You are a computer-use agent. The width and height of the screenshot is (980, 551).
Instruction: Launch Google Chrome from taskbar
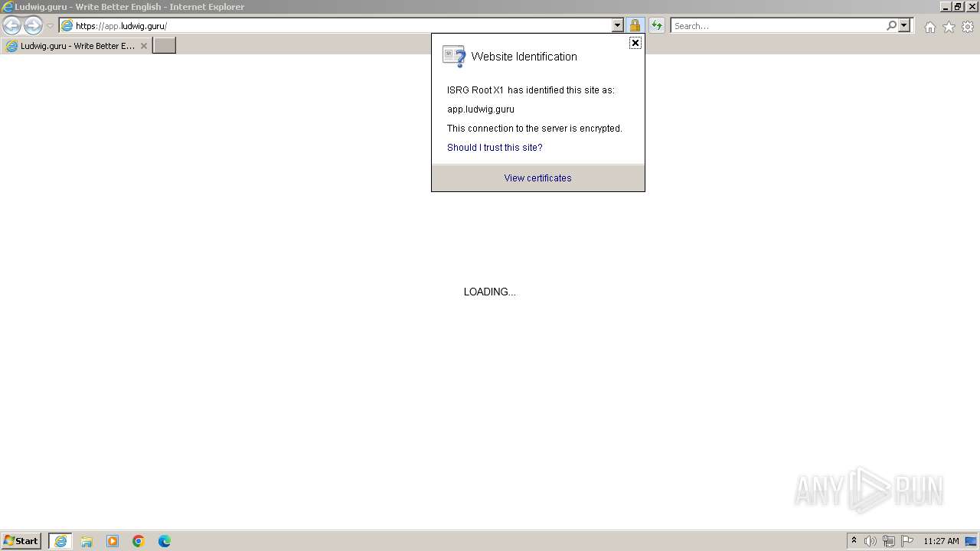[139, 541]
